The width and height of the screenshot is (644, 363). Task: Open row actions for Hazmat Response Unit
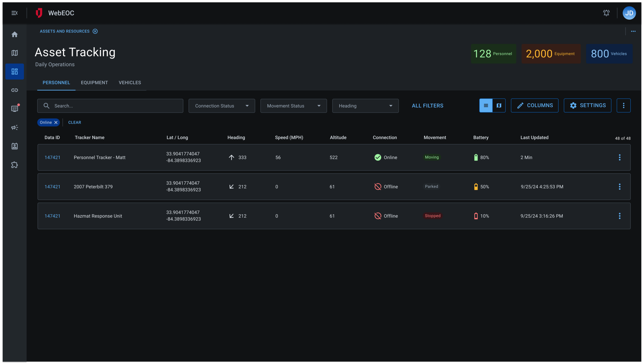coord(620,216)
